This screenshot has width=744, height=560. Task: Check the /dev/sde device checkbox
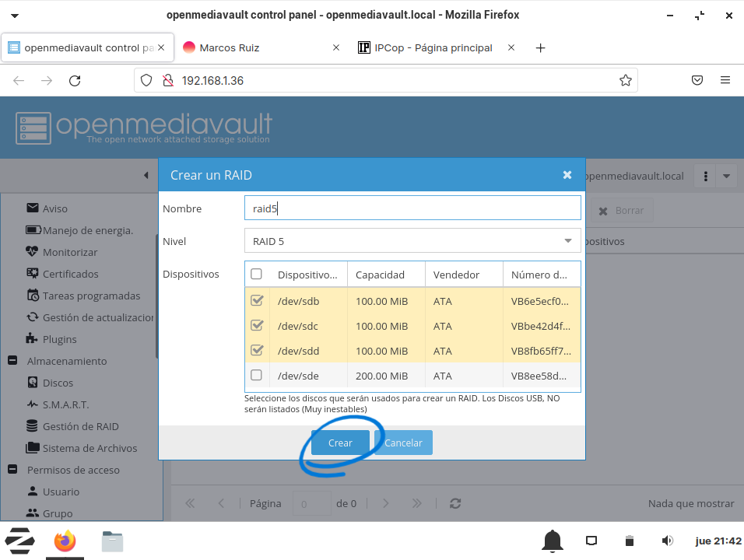pos(257,376)
